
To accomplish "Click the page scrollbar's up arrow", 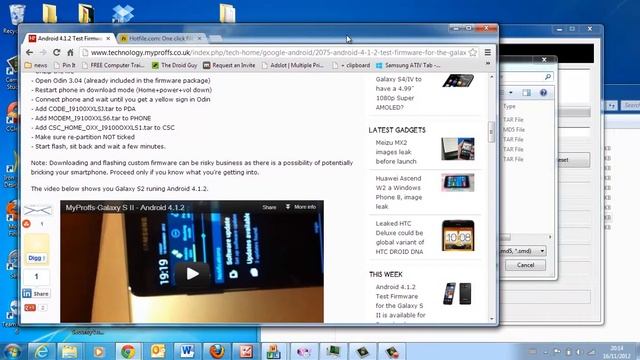I will 491,77.
